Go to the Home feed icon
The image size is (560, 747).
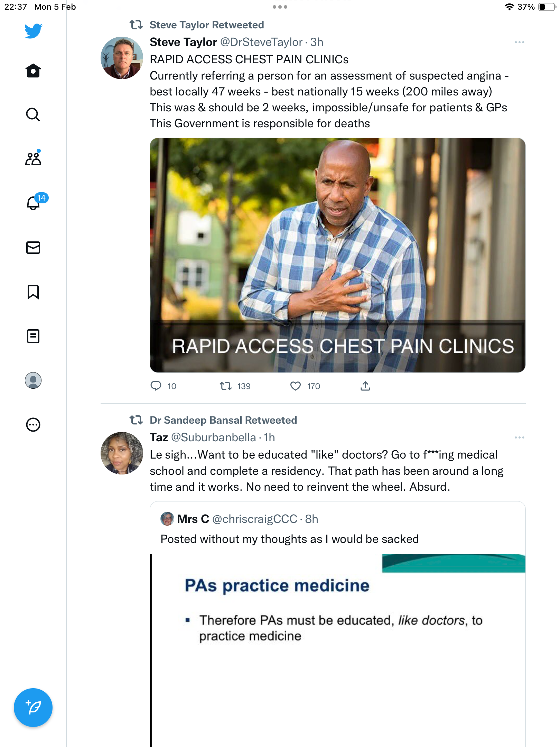tap(33, 71)
